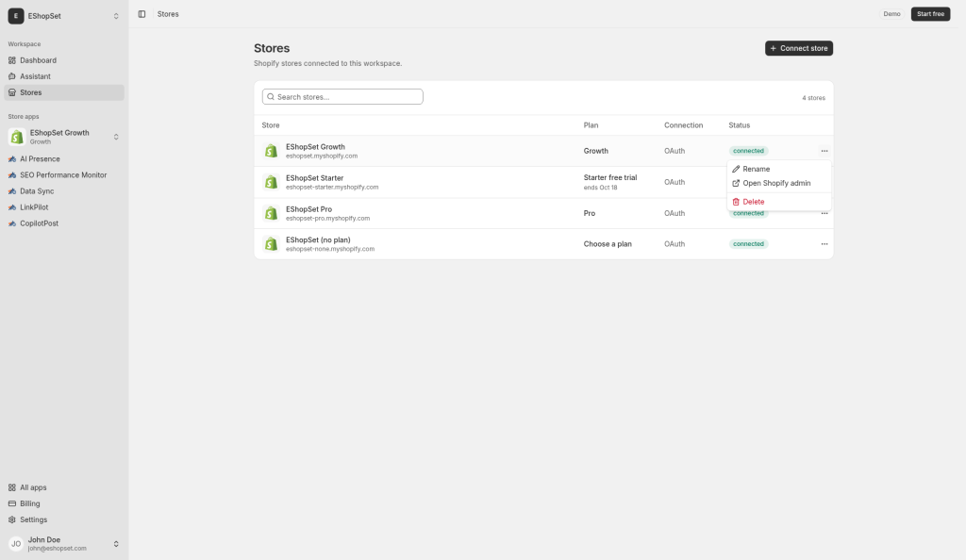Screen dimensions: 966x560
Task: Click the EShopSet workspace logo icon
Action: point(16,16)
